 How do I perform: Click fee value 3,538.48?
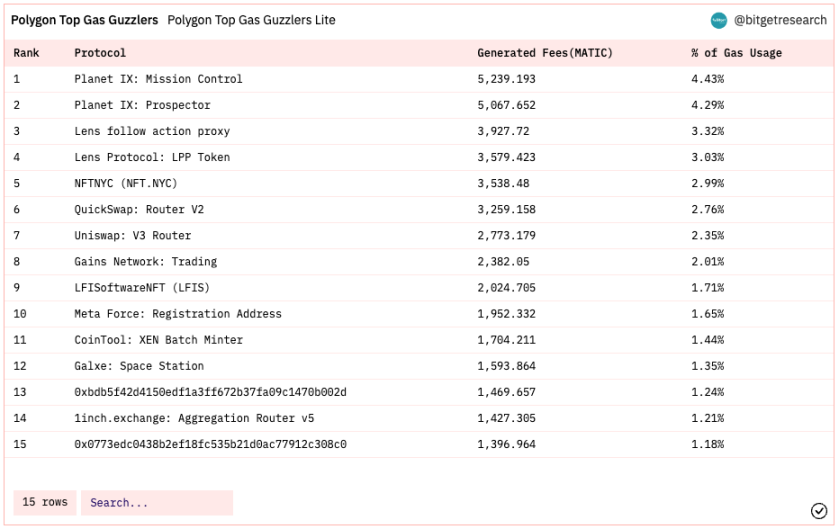(x=503, y=183)
